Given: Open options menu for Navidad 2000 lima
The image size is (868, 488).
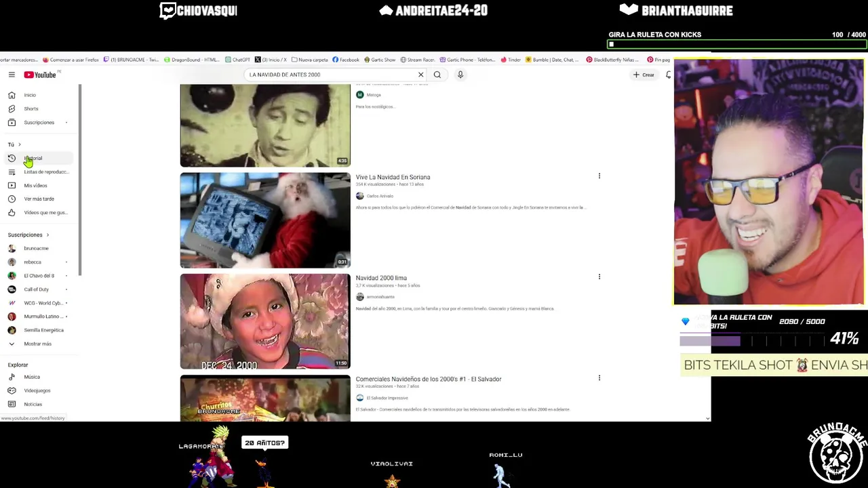Looking at the screenshot, I should pyautogui.click(x=599, y=277).
